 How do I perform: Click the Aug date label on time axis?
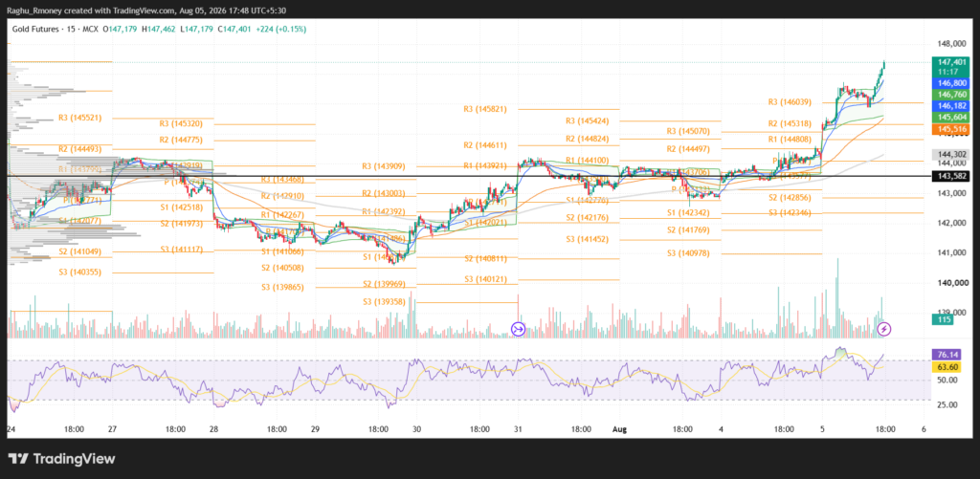point(619,429)
